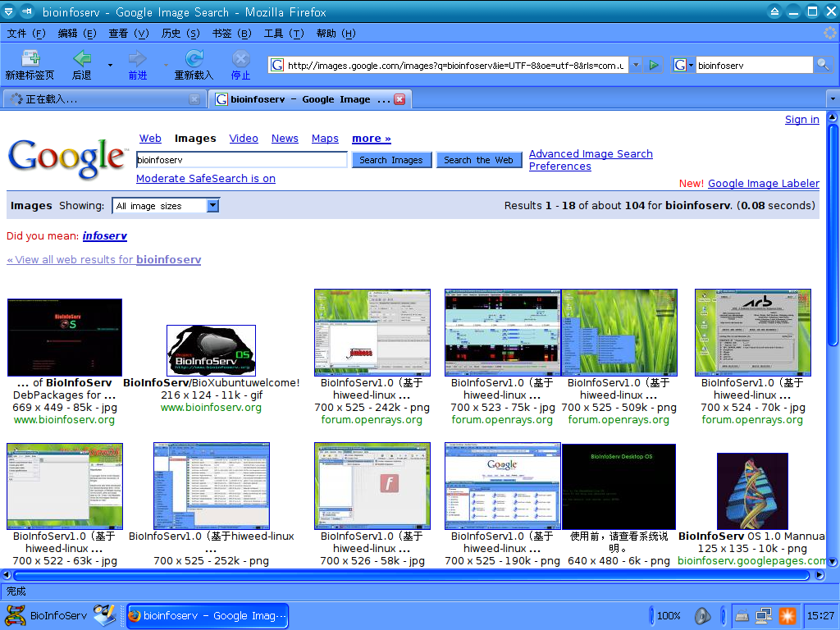Click the Google search query input field
Screen dimensions: 840x630
click(242, 160)
